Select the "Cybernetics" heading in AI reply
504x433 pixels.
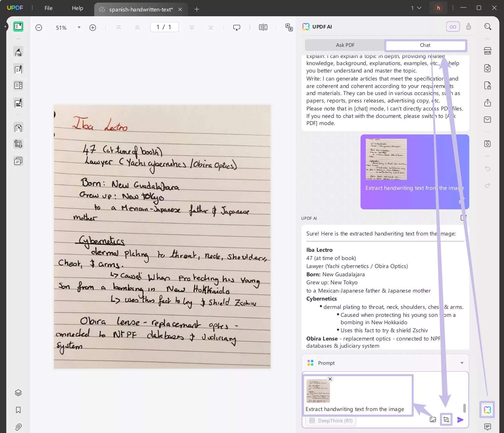click(x=322, y=299)
